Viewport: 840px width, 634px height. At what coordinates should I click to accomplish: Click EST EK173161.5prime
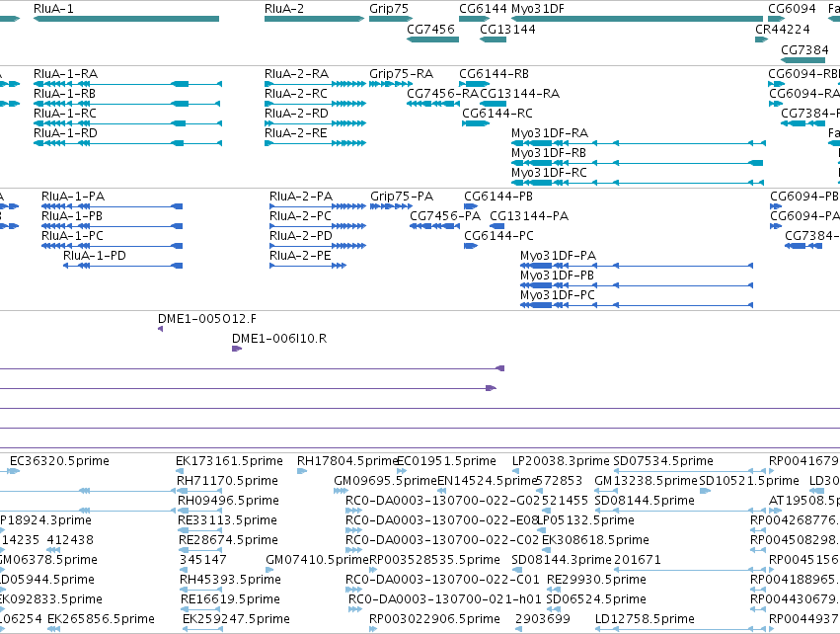180,471
